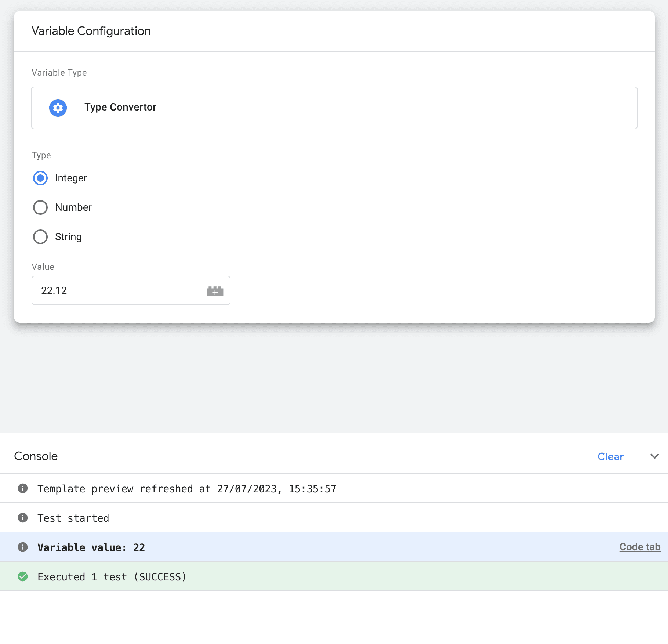Image resolution: width=668 pixels, height=644 pixels.
Task: Click the Template preview refreshed log line
Action: (334, 488)
